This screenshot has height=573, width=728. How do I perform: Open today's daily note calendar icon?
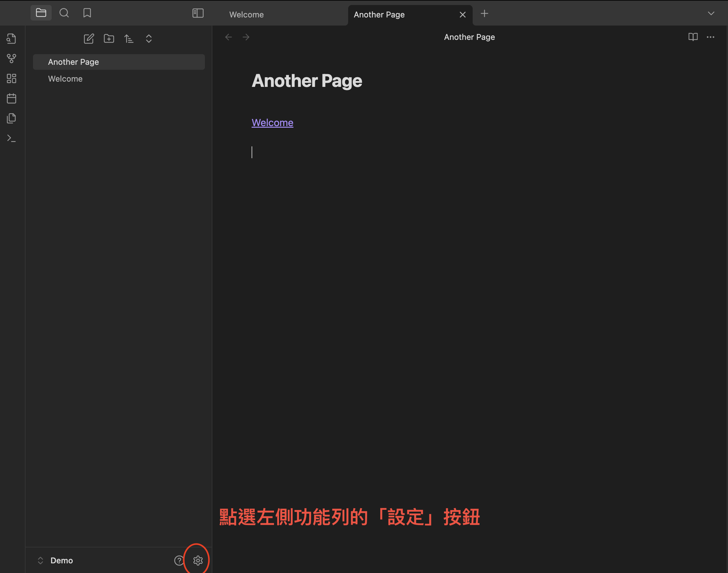pos(12,98)
